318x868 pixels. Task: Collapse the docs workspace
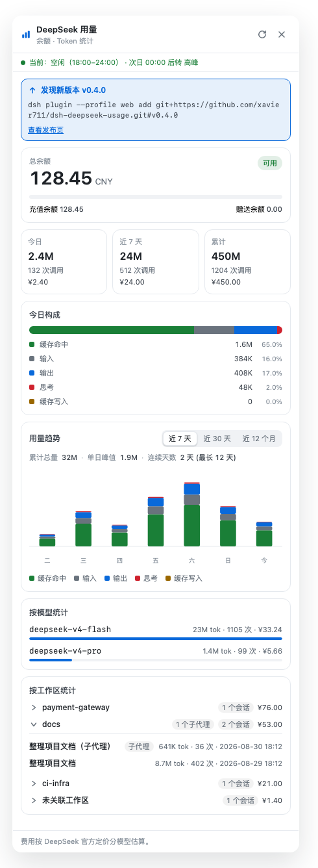[x=156, y=724]
